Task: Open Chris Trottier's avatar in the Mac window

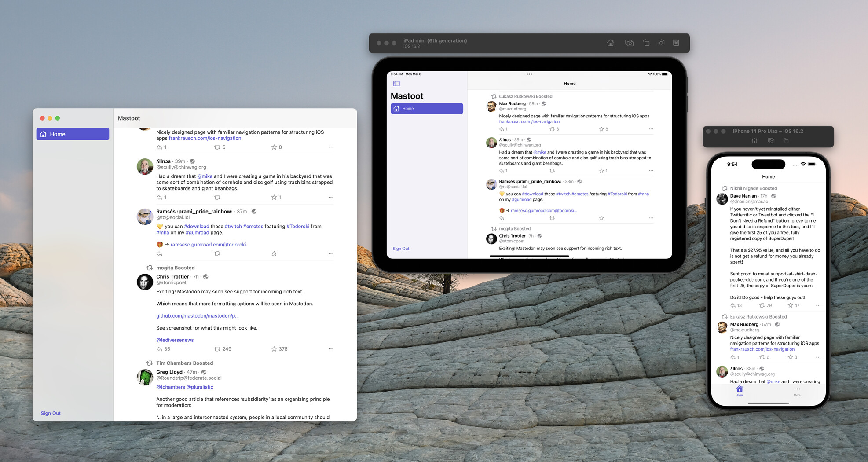Action: pyautogui.click(x=145, y=282)
